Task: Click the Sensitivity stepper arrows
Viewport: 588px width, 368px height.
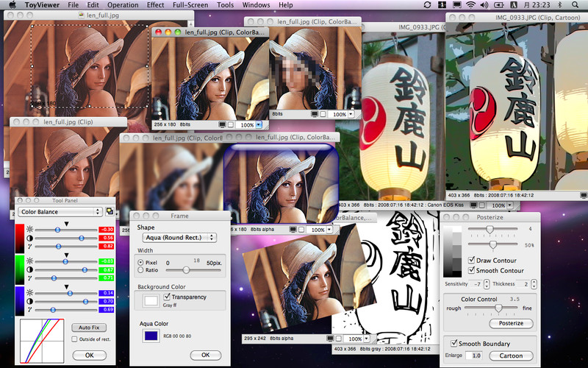Action: (487, 284)
